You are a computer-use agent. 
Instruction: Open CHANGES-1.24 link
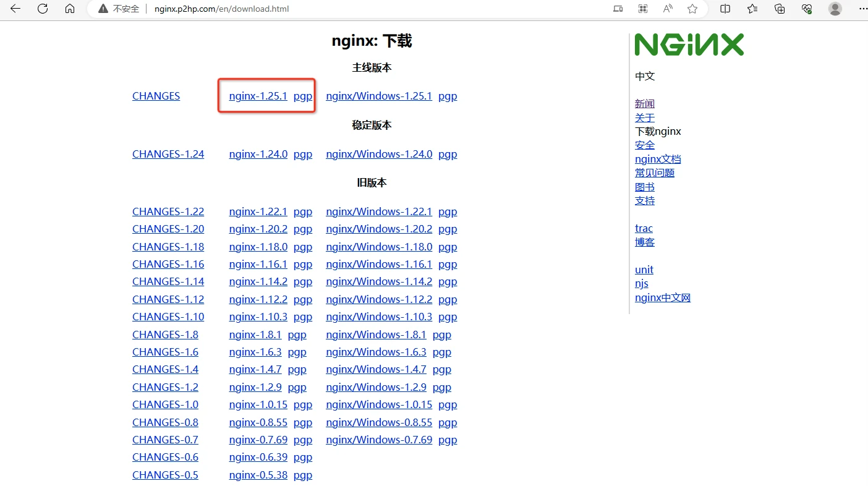(x=168, y=154)
